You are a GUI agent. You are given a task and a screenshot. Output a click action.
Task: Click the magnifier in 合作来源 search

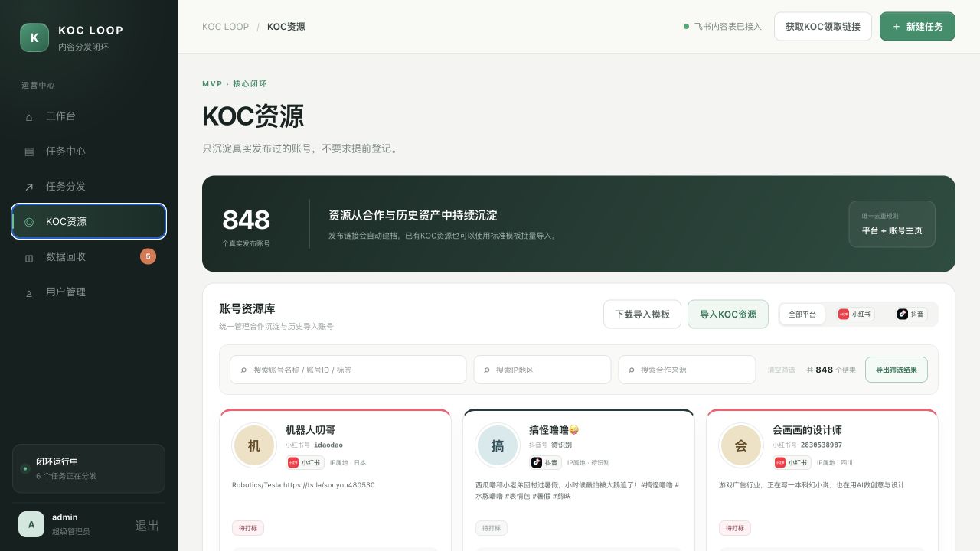click(x=632, y=370)
